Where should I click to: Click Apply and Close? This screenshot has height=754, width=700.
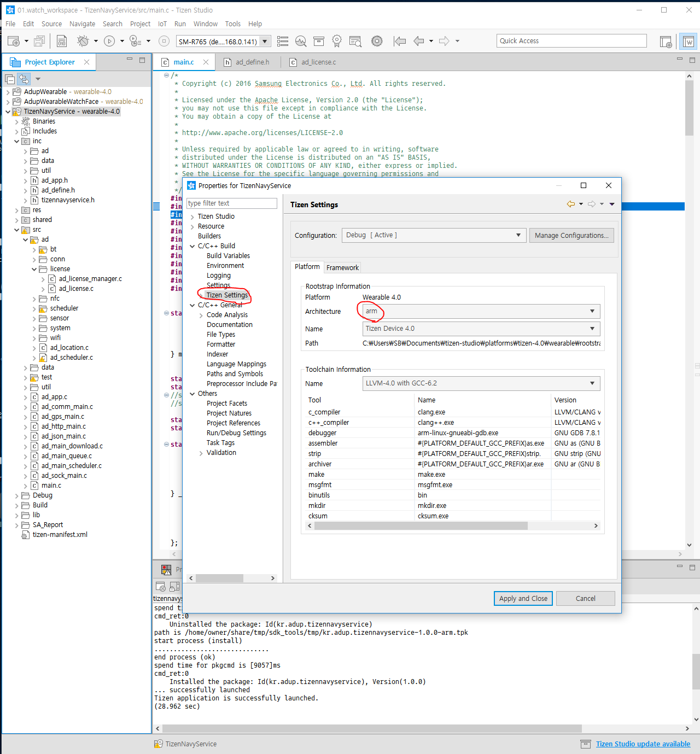(x=523, y=598)
